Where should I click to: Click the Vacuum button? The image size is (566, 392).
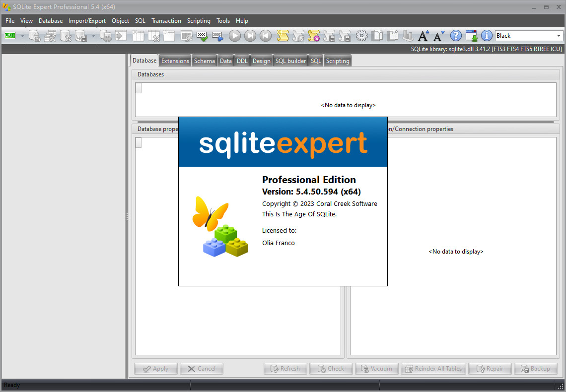click(376, 369)
